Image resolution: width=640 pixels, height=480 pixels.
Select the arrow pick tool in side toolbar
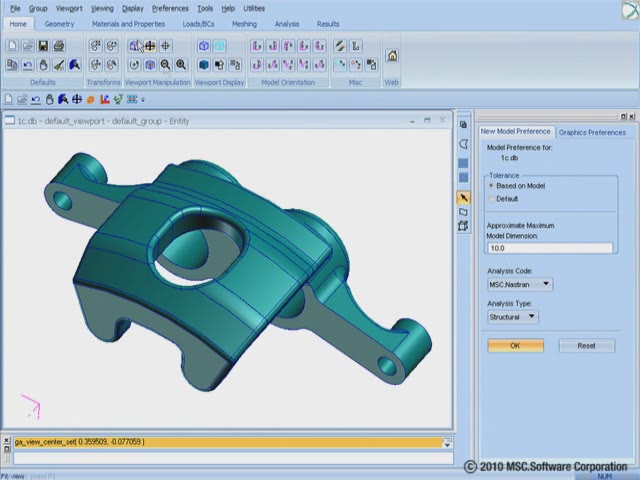click(463, 198)
